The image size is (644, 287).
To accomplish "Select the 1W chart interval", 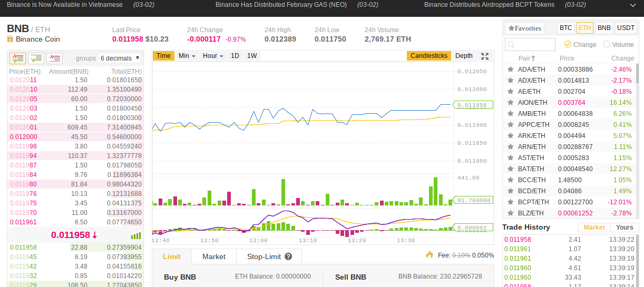I will 252,56.
